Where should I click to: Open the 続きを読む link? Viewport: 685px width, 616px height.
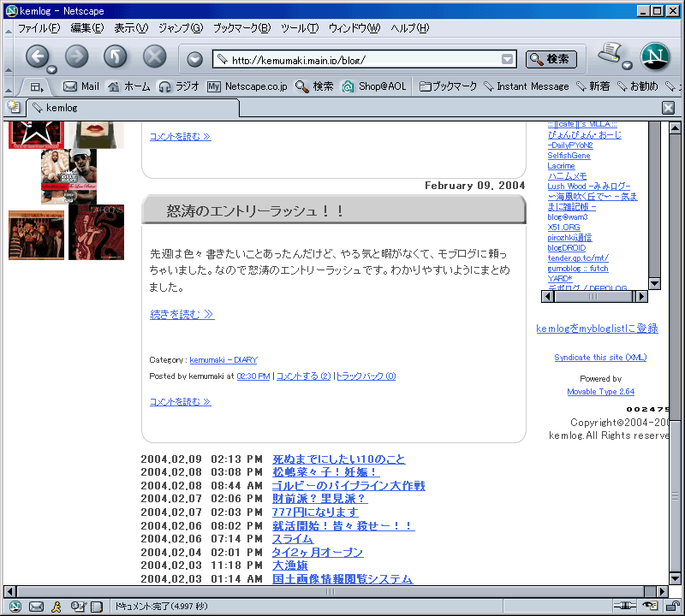(x=182, y=314)
